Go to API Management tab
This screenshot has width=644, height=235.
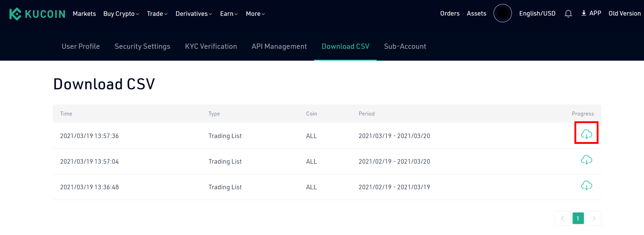[x=279, y=46]
